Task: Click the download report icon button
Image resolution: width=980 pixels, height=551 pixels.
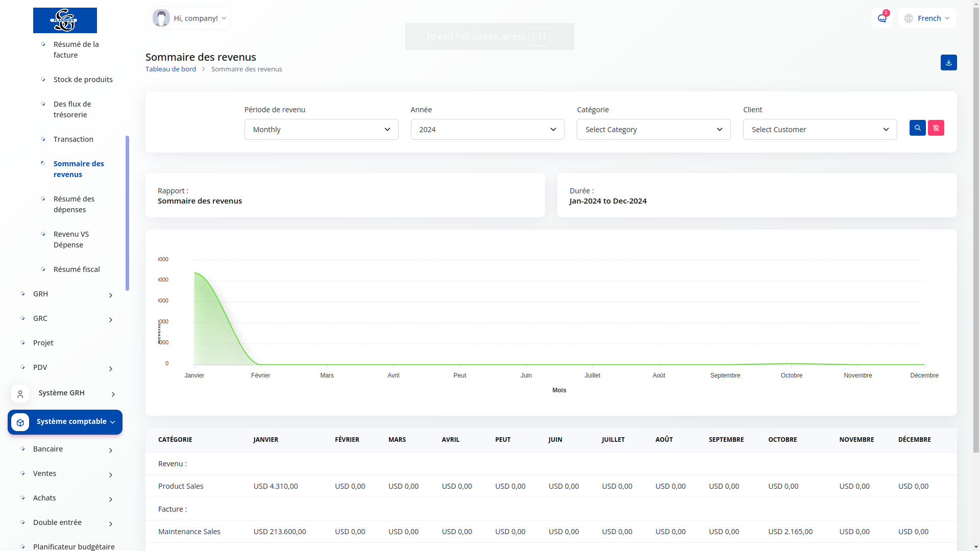Action: [x=948, y=62]
